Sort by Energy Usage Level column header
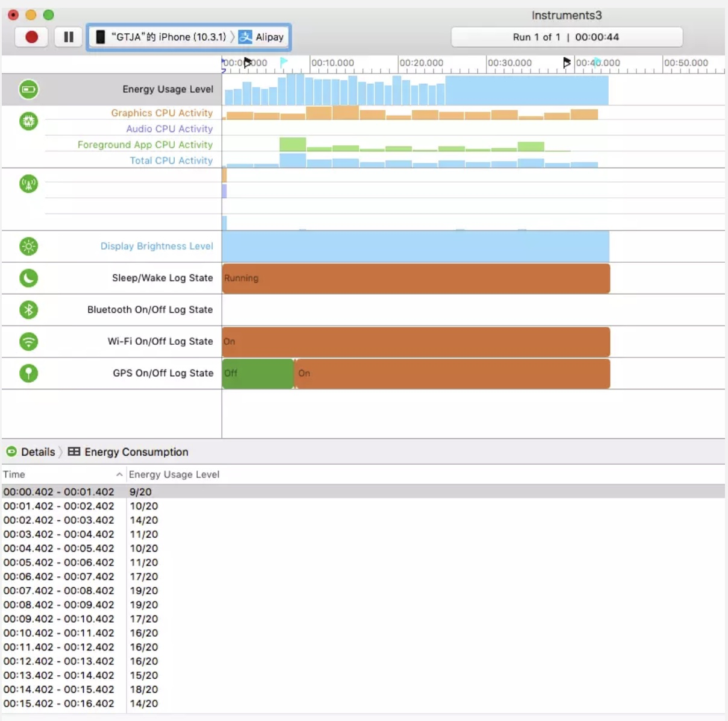The height and width of the screenshot is (721, 728). (174, 474)
